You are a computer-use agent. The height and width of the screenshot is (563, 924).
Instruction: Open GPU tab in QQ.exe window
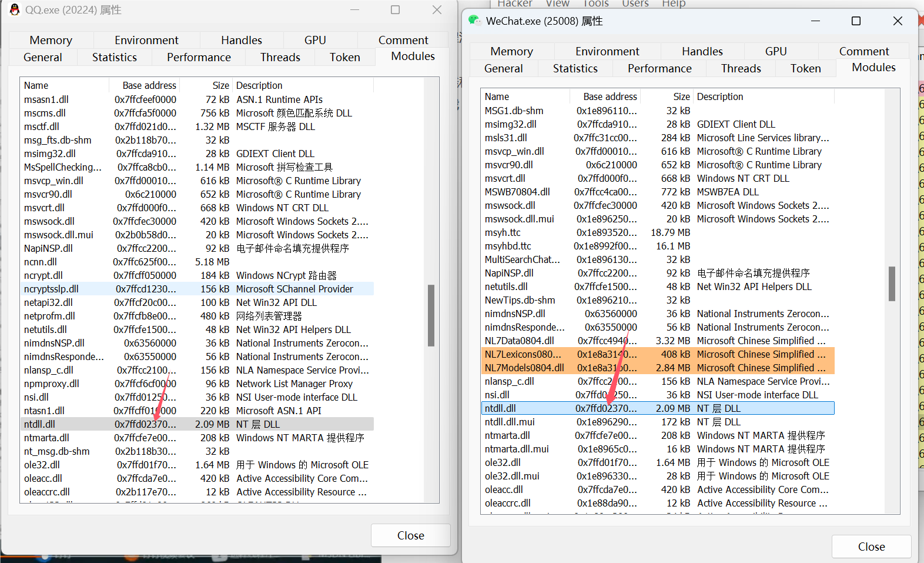(315, 40)
